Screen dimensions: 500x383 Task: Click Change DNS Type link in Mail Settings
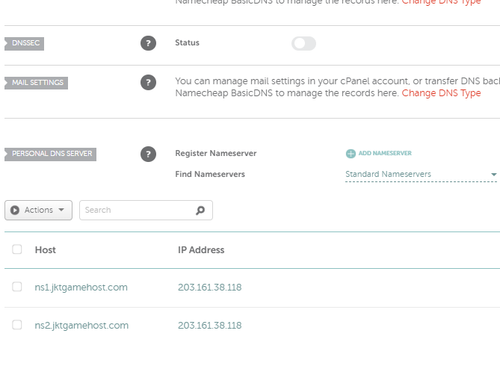[x=441, y=93]
